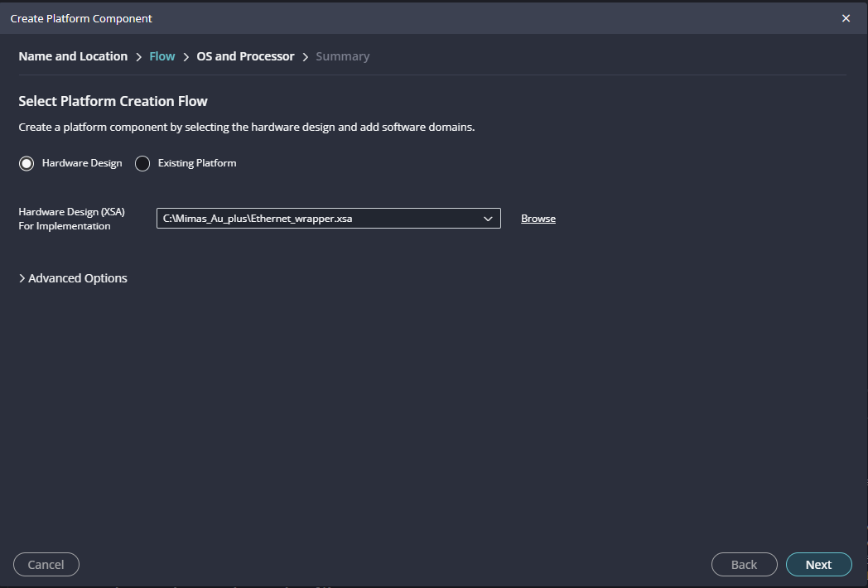The image size is (868, 588).
Task: Click the Create Platform Component title bar
Action: [x=331, y=18]
